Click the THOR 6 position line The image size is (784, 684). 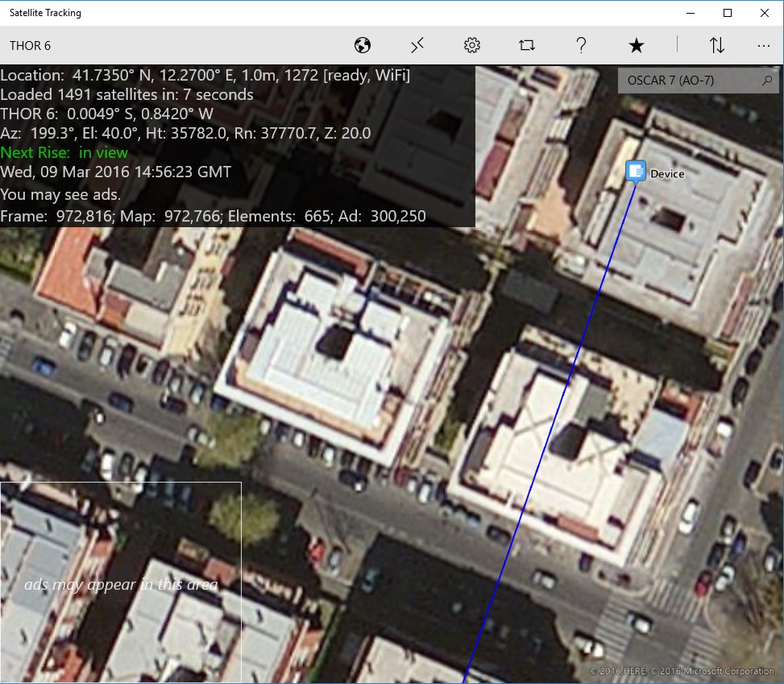(106, 114)
